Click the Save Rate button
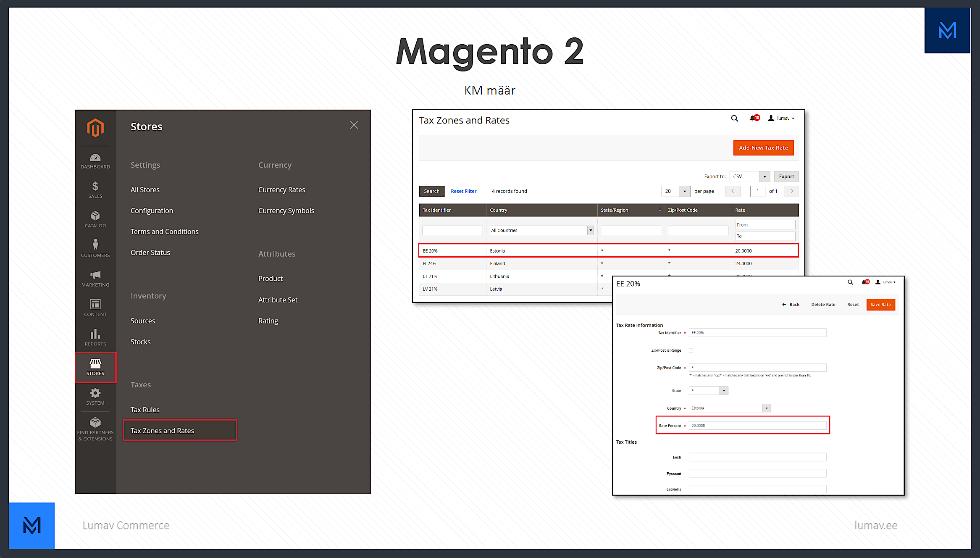The width and height of the screenshot is (980, 558). (880, 305)
